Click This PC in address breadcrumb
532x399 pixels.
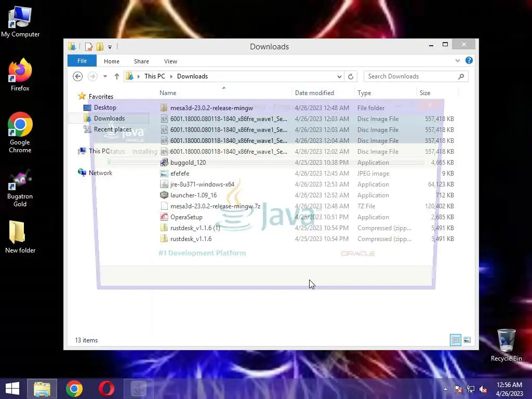tap(155, 76)
